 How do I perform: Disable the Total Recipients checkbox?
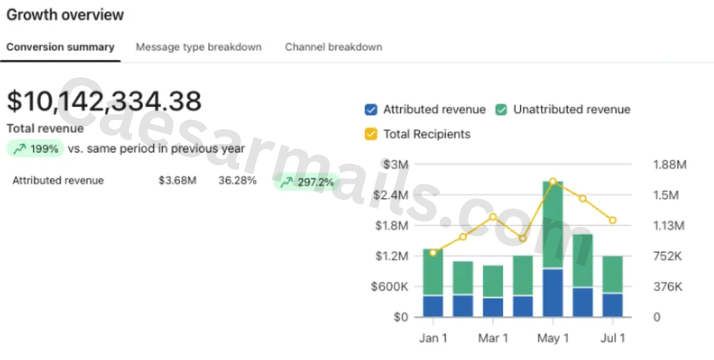coord(371,134)
